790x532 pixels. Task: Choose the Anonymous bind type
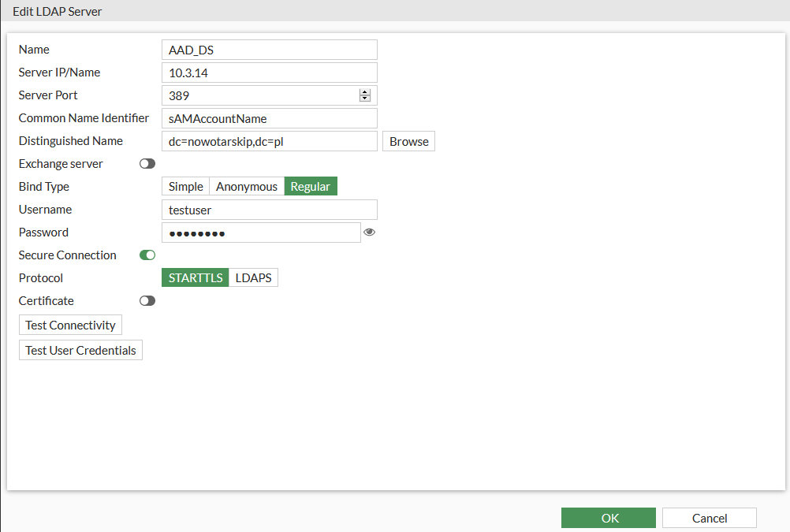point(247,187)
